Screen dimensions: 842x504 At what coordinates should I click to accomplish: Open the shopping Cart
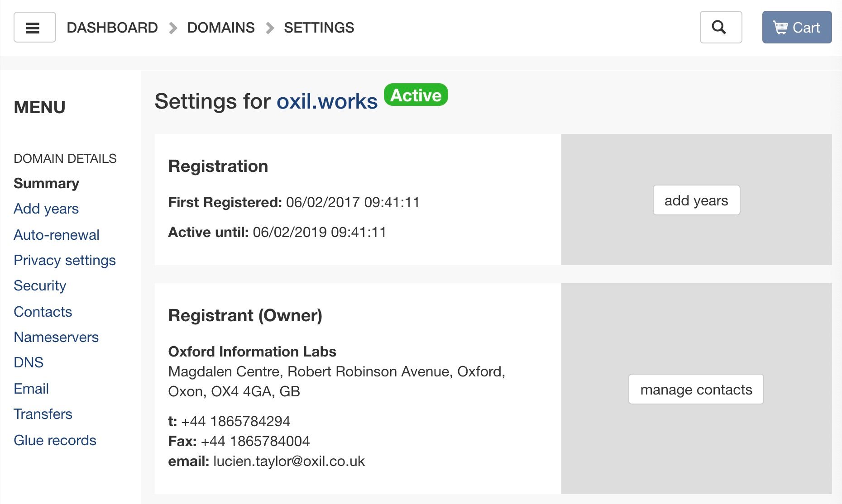click(796, 28)
